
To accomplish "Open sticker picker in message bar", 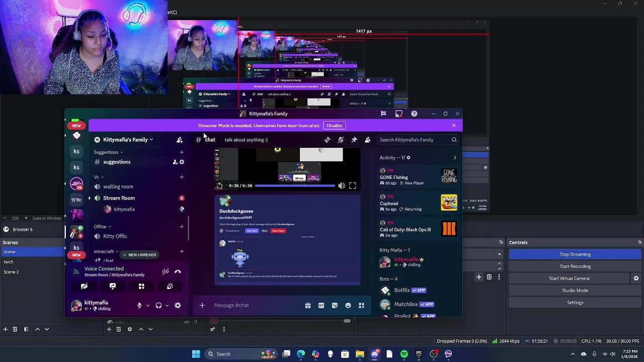I will point(335,305).
